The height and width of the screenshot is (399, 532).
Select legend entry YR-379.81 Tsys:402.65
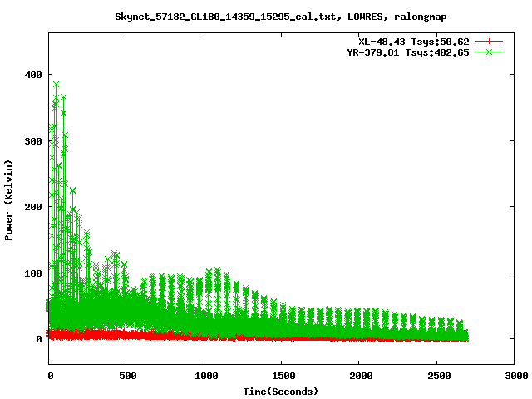(x=408, y=52)
